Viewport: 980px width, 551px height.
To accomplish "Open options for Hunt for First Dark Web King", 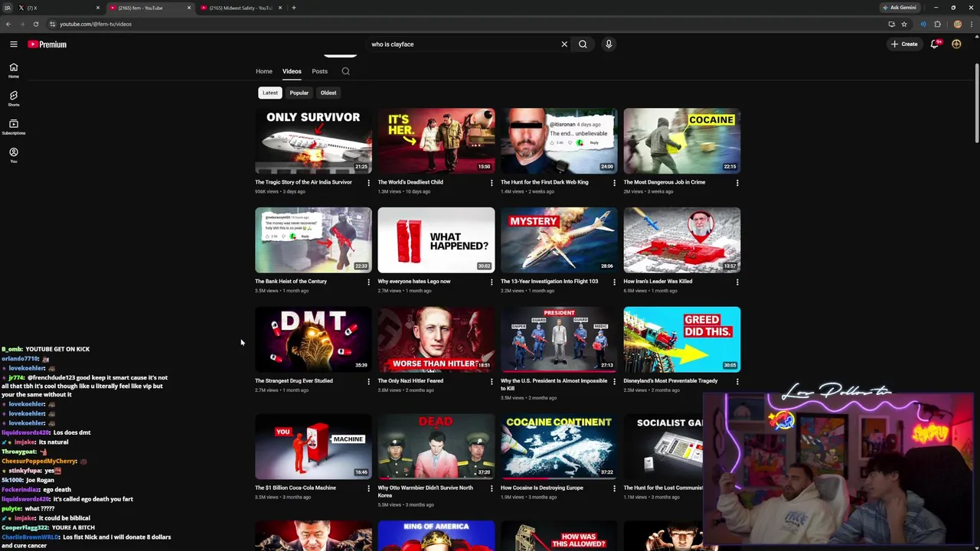I will (614, 183).
